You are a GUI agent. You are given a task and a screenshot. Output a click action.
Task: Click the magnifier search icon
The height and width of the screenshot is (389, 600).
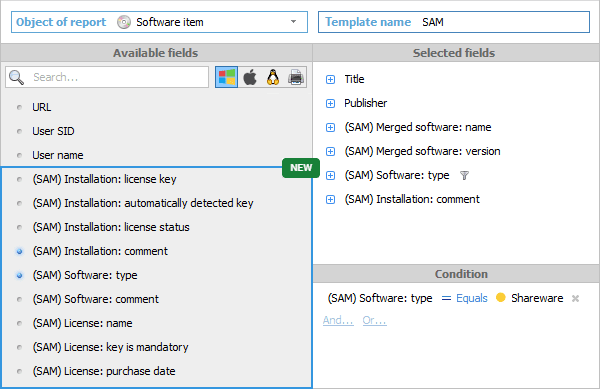16,77
